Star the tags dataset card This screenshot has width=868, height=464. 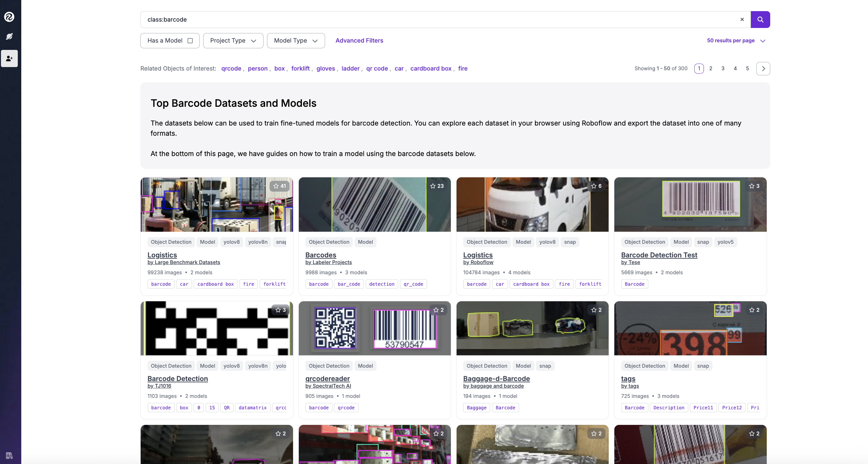(x=754, y=310)
